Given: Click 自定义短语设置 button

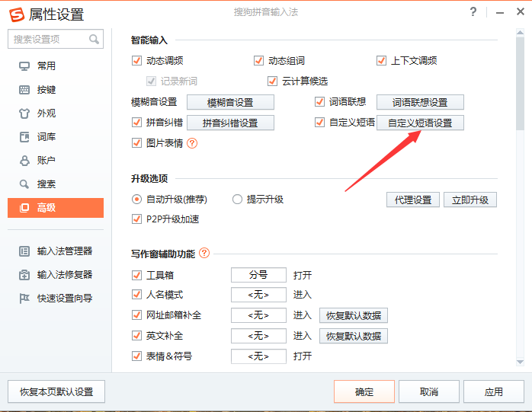Looking at the screenshot, I should pos(420,123).
